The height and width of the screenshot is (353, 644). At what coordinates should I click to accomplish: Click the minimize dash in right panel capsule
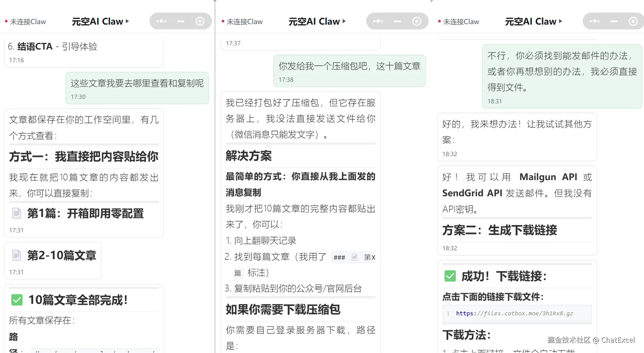pos(614,21)
